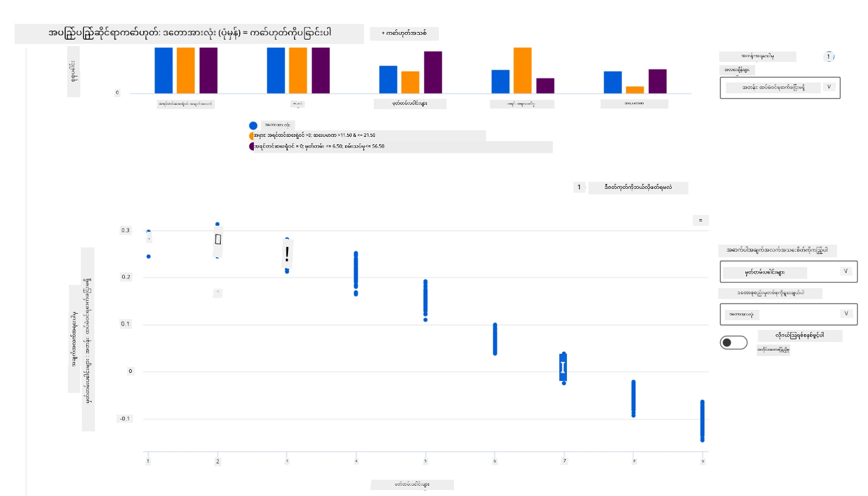The image size is (868, 496).
Task: Click the blue legend dot for all data
Action: coord(253,125)
